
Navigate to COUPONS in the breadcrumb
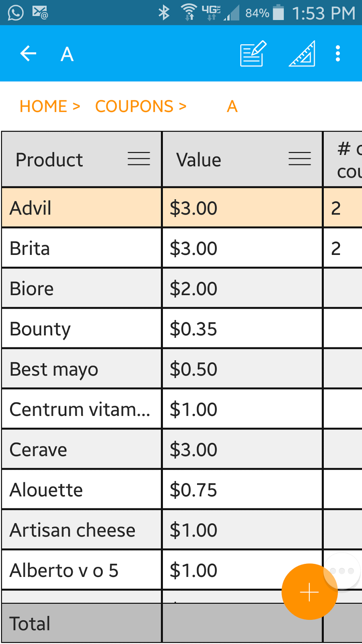point(137,106)
